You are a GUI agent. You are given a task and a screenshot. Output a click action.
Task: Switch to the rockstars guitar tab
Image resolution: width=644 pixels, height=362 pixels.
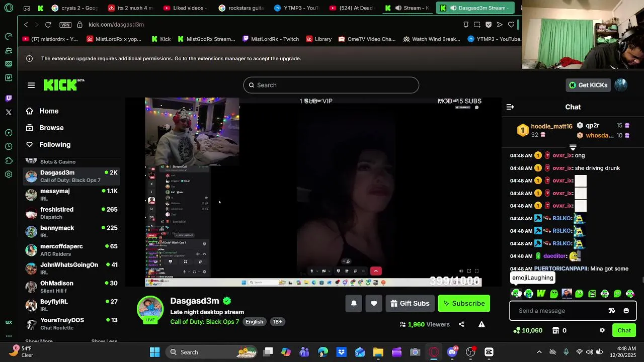pyautogui.click(x=242, y=8)
